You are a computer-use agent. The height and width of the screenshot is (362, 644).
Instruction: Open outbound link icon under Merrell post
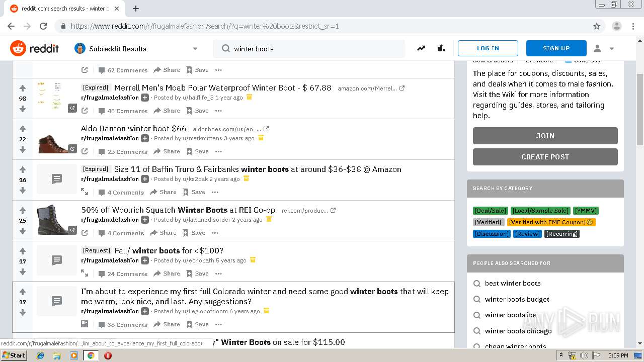tap(85, 111)
